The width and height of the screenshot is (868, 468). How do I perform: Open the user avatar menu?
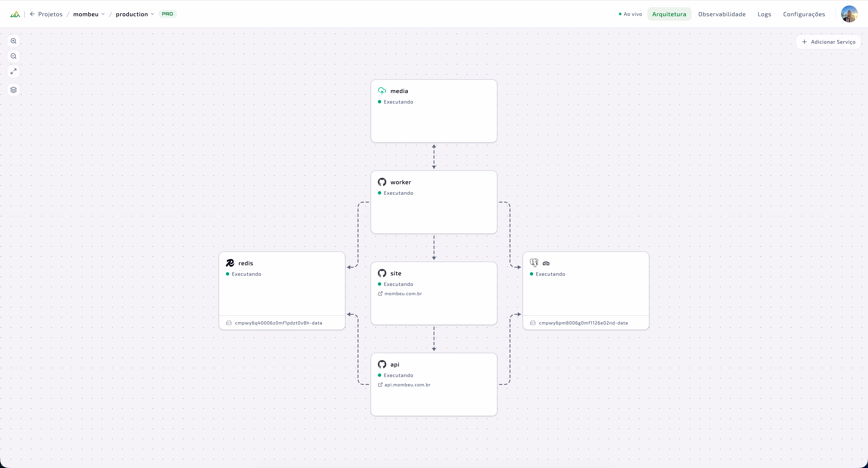pyautogui.click(x=849, y=14)
